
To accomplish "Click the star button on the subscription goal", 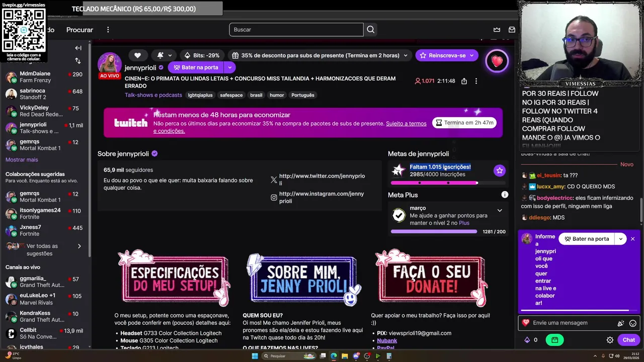I will point(499,170).
